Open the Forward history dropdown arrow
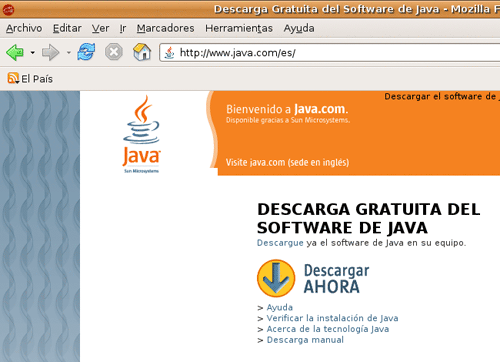This screenshot has width=500, height=362. tap(68, 53)
